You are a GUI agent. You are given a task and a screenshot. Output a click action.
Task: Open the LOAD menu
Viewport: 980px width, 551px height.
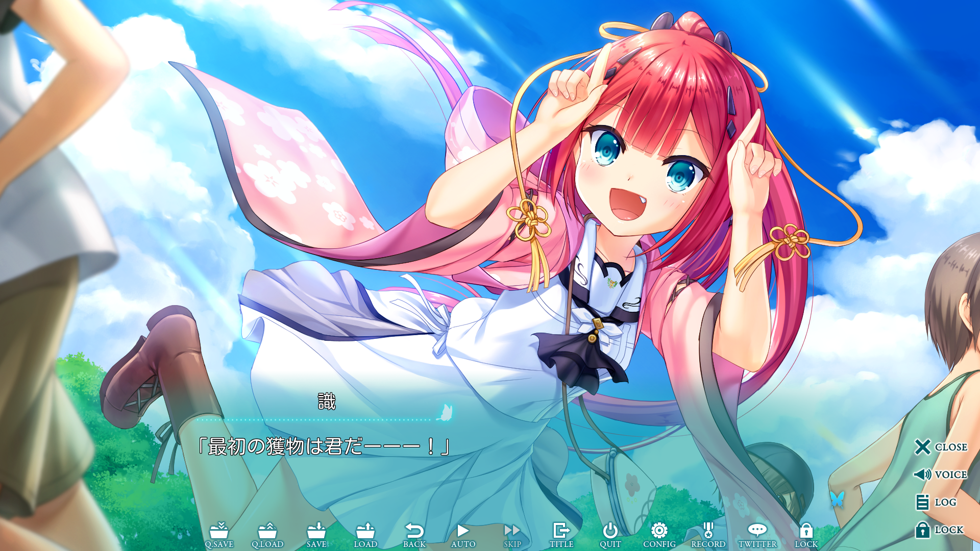(x=365, y=535)
